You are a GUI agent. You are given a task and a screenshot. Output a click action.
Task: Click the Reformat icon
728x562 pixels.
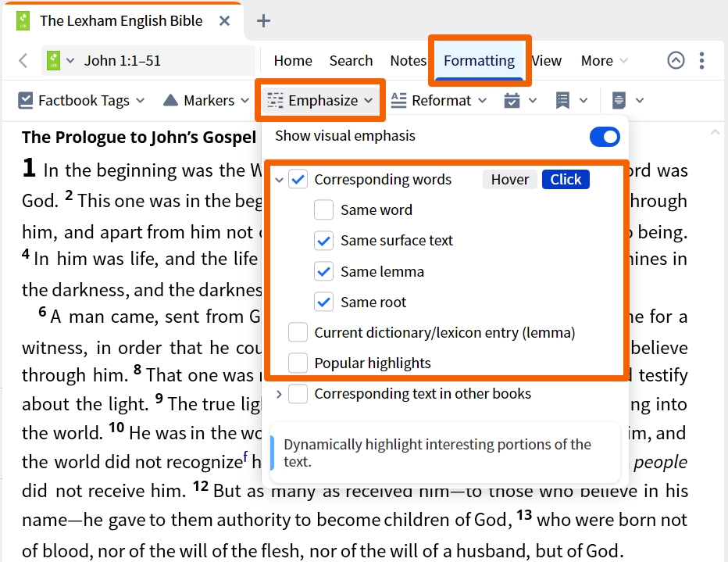[x=398, y=100]
